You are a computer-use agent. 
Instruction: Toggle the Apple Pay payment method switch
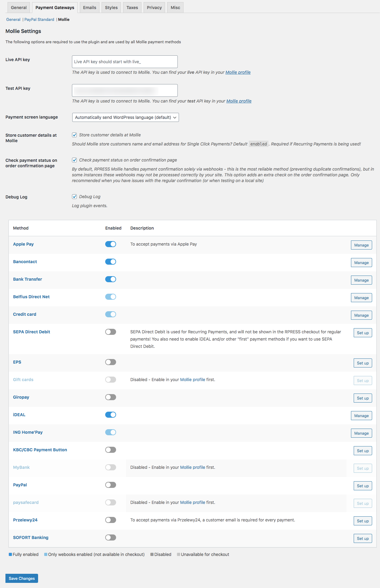(110, 244)
